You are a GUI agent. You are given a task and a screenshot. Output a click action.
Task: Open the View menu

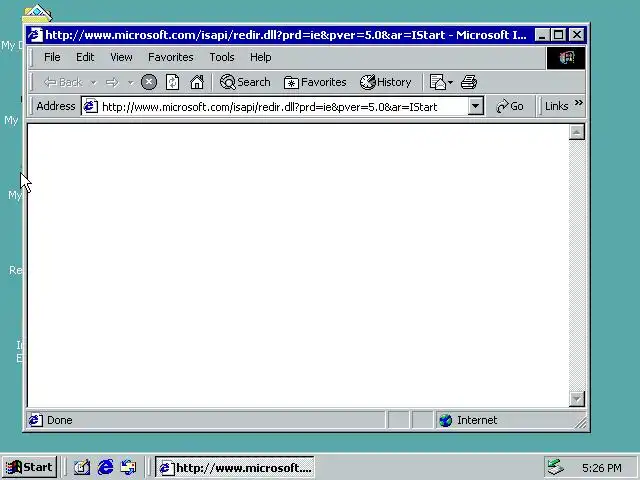pos(121,57)
